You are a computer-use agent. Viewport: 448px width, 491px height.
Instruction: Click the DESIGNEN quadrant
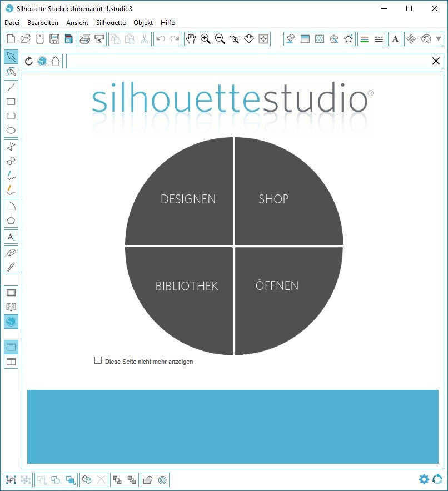188,199
